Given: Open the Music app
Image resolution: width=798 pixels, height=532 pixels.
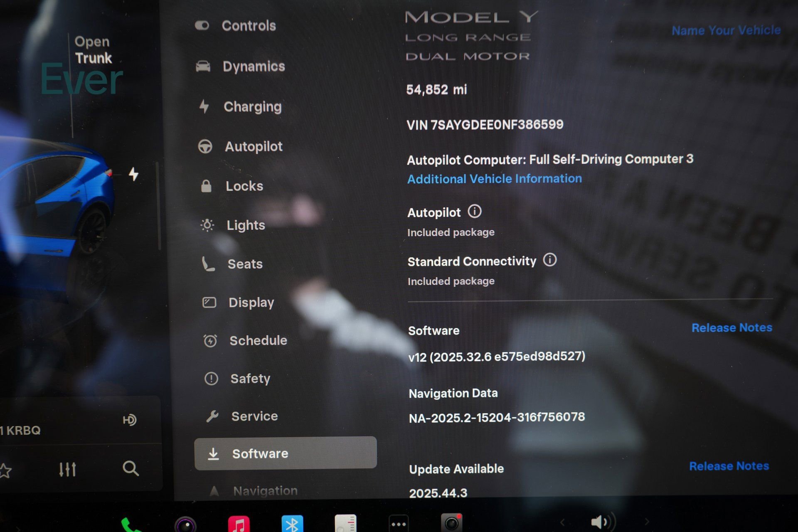Looking at the screenshot, I should pyautogui.click(x=239, y=524).
